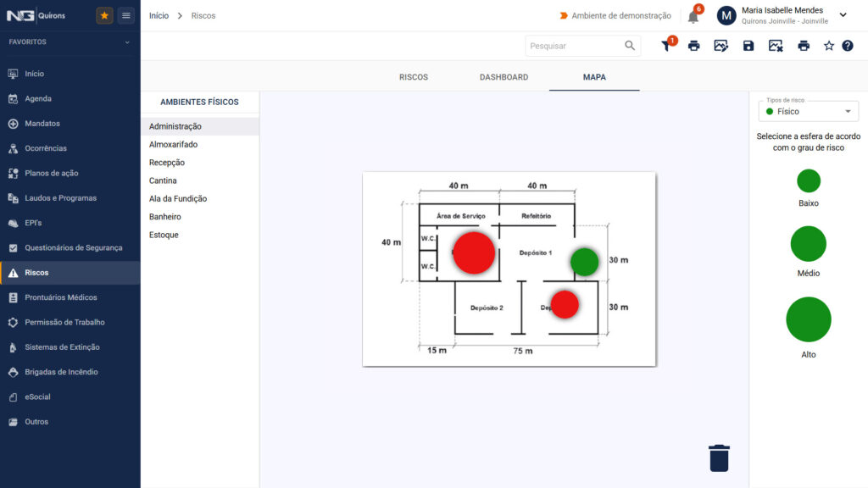The height and width of the screenshot is (488, 868).
Task: Open the Maria Isabelle Mendes user menu arrow
Action: click(843, 15)
